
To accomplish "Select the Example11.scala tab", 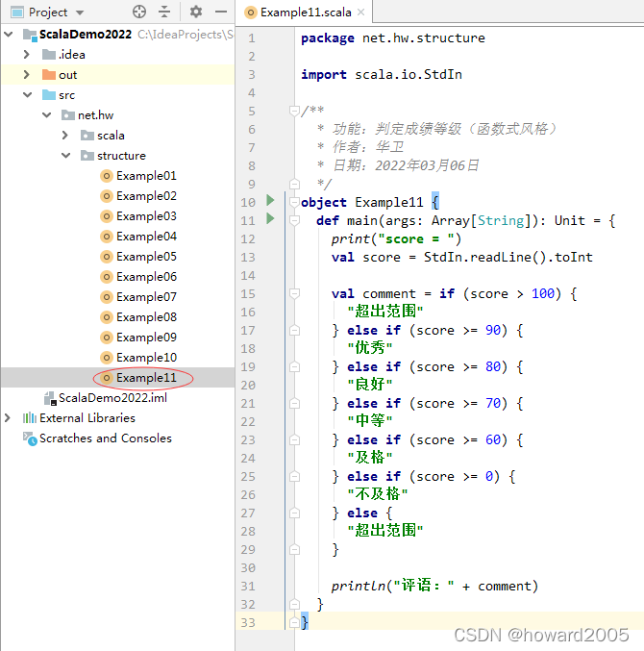I will 304,13.
